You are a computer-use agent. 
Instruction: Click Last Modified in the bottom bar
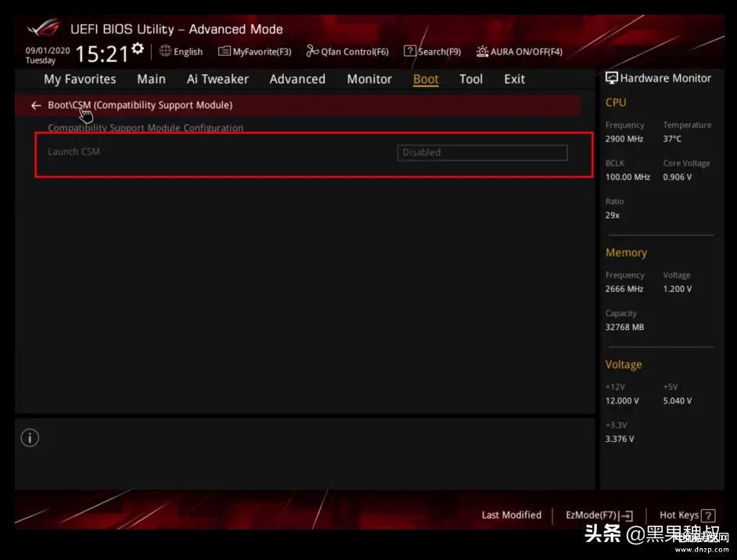pos(511,515)
